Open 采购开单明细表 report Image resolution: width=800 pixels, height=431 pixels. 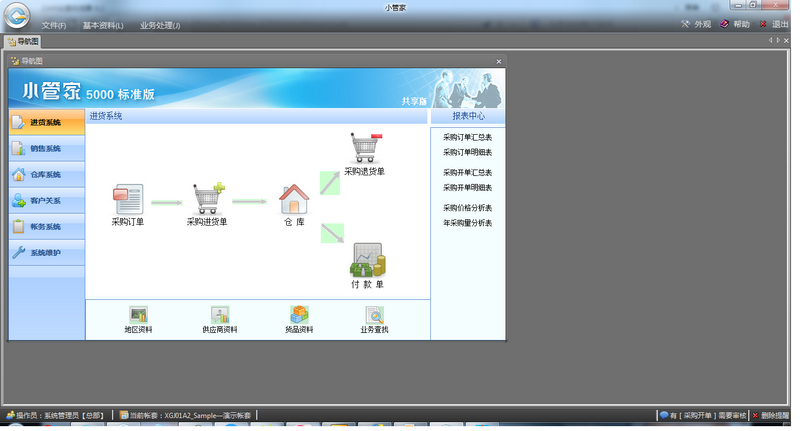coord(467,187)
